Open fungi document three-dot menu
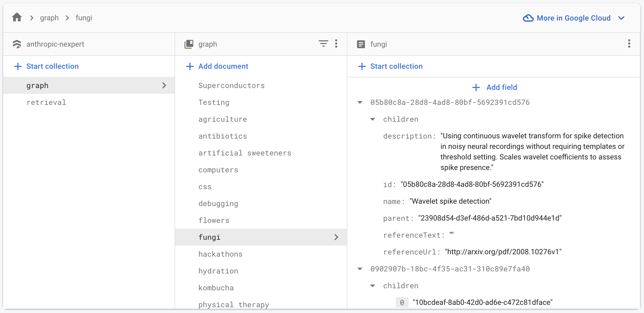644x313 pixels. coord(629,44)
